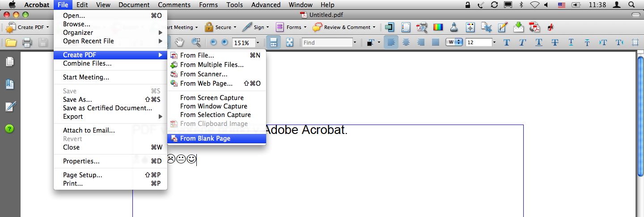The width and height of the screenshot is (644, 217).
Task: Click into the Find search field
Action: pos(327,43)
